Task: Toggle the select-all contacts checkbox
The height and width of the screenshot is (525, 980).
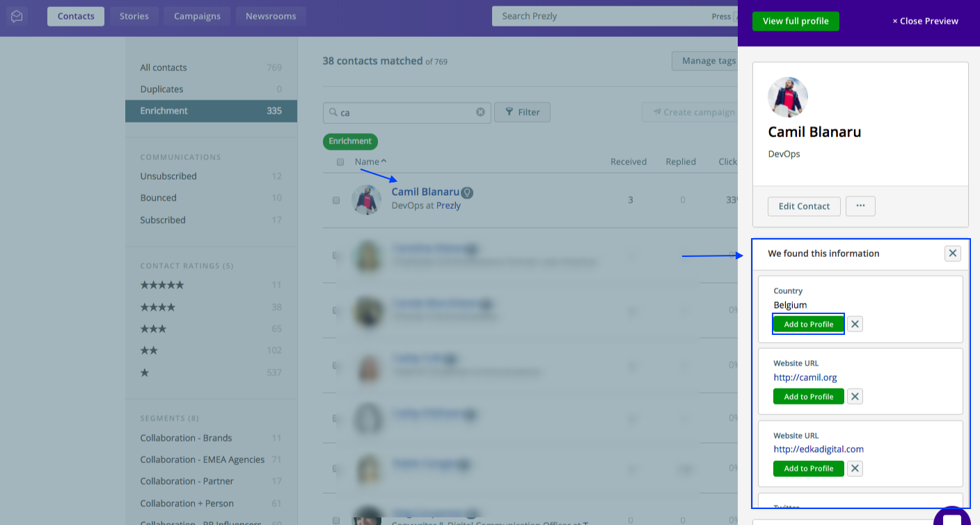Action: click(340, 162)
